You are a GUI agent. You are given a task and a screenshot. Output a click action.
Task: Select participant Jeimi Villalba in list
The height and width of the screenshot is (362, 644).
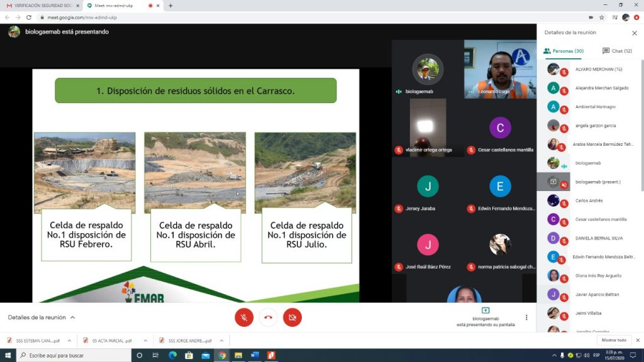pyautogui.click(x=591, y=313)
